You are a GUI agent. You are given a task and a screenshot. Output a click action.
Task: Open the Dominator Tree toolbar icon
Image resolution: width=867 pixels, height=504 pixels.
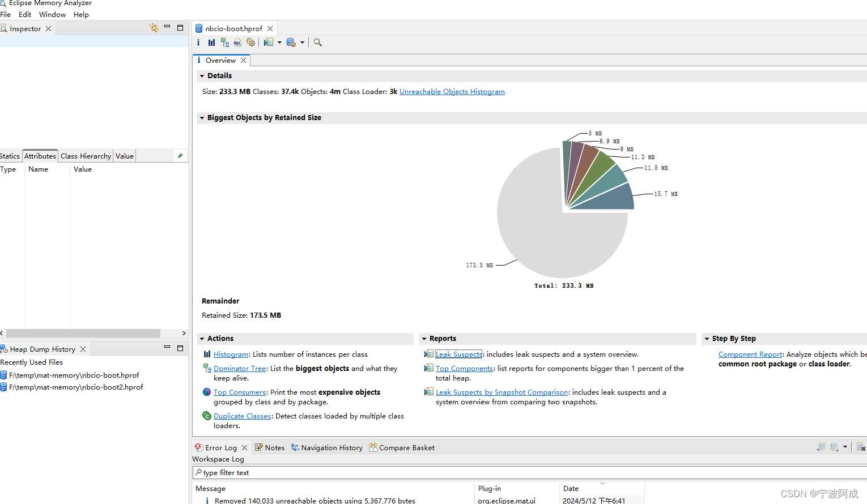point(224,42)
